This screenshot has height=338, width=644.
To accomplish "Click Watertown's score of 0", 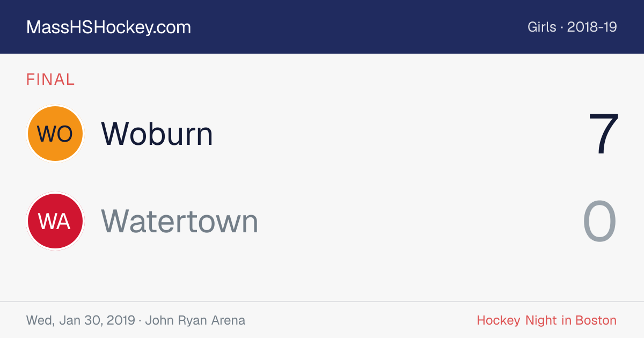I will point(600,221).
